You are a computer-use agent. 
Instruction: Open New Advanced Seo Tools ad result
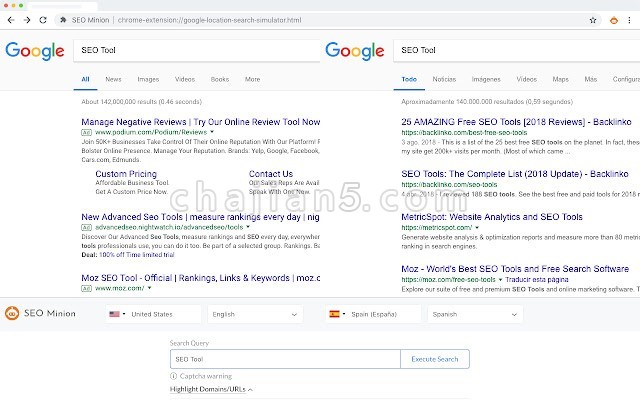(200, 217)
